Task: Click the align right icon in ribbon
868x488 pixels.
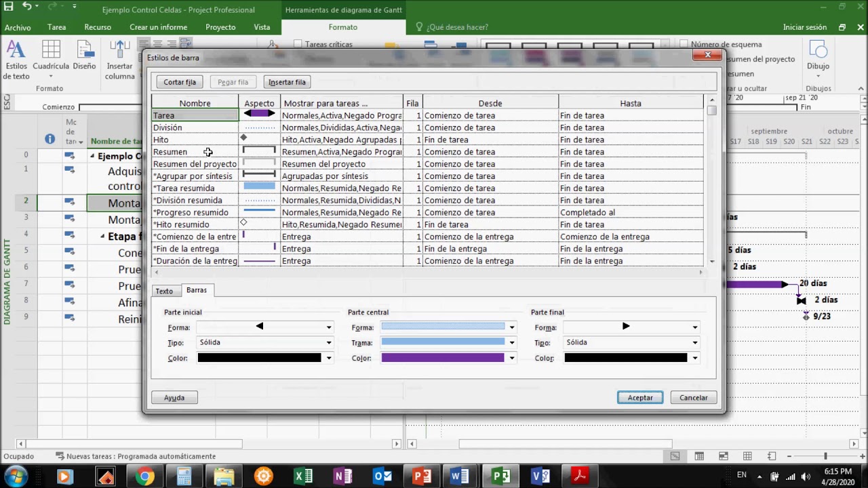Action: (171, 44)
